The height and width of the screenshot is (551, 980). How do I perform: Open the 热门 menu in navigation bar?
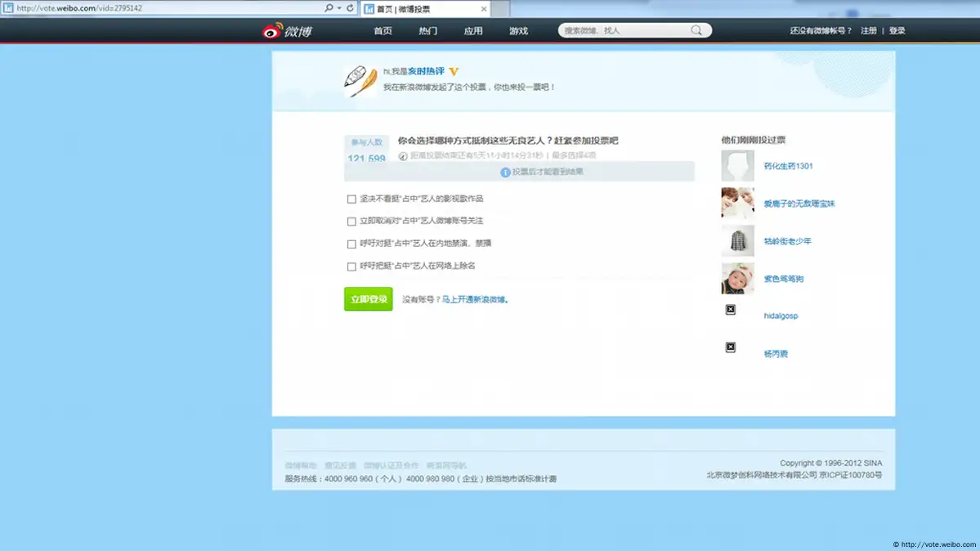pos(427,31)
